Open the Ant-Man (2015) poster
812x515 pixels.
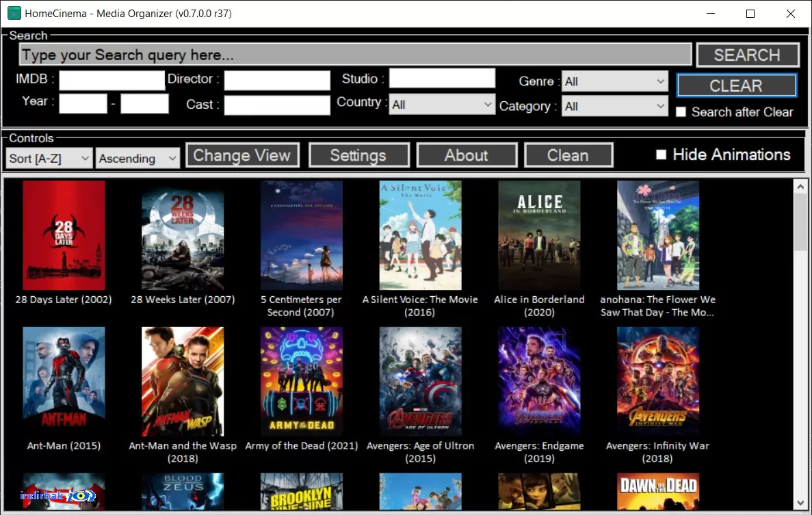coord(64,382)
